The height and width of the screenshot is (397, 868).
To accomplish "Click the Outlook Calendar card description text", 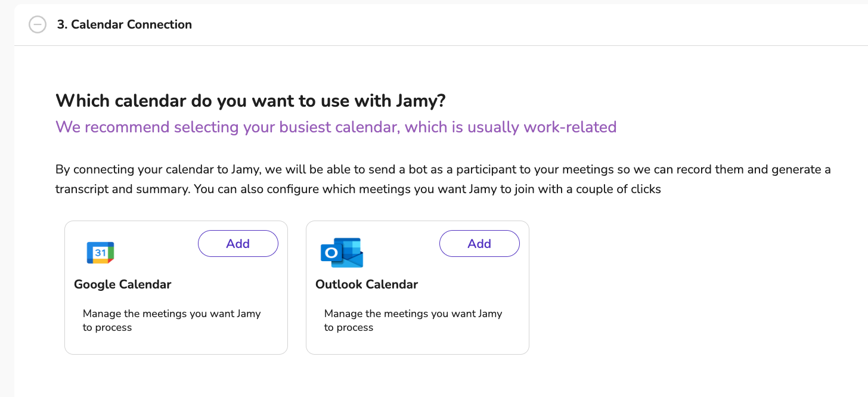I will pyautogui.click(x=413, y=320).
